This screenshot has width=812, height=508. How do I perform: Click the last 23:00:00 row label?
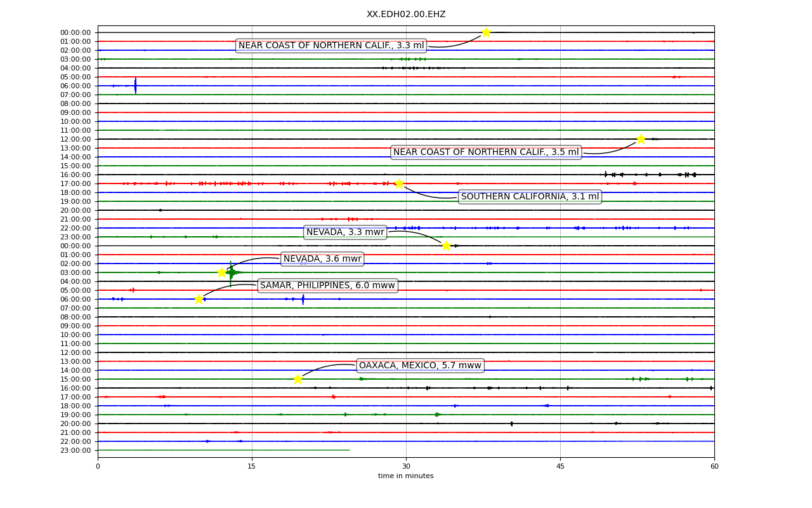coord(77,450)
